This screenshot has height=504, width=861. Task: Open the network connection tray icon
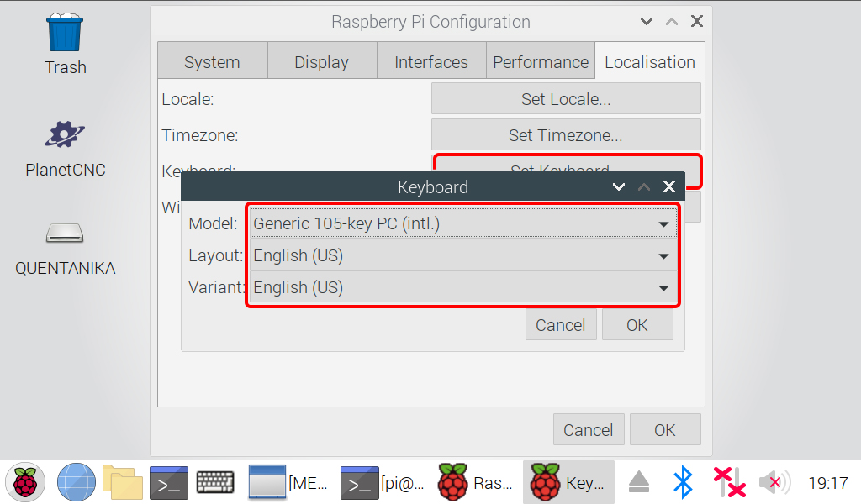729,483
